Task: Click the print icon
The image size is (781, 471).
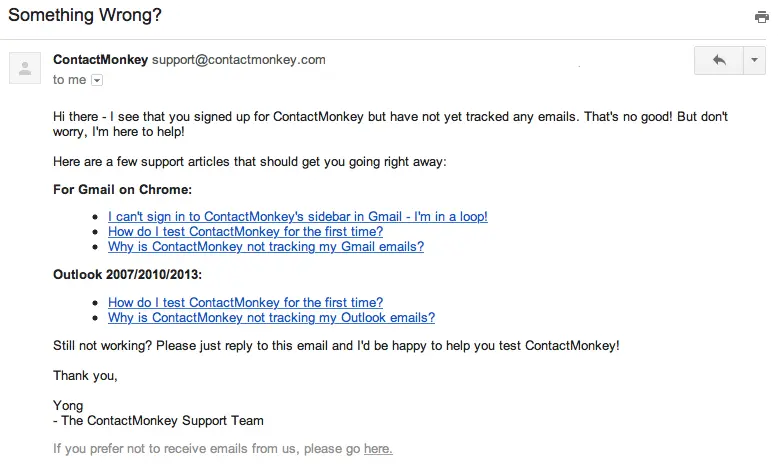Action: click(x=762, y=17)
